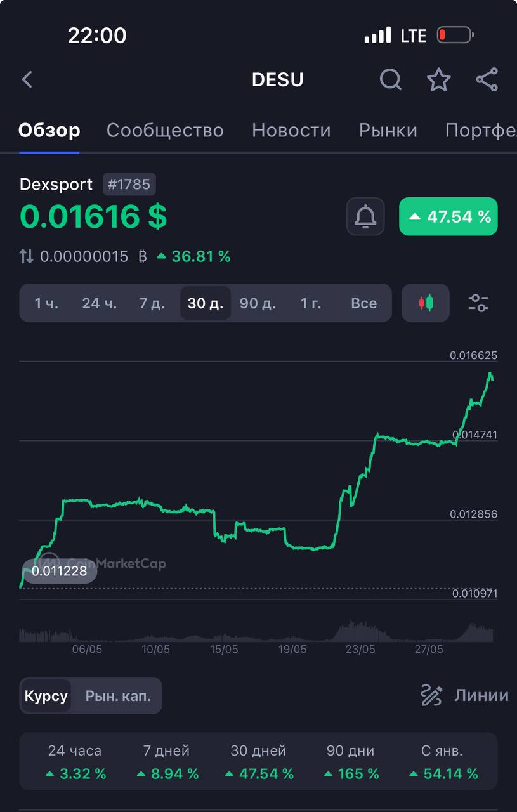Screen dimensions: 517x812
Task: Tap the 36.81 % BTC change
Action: coord(193,256)
